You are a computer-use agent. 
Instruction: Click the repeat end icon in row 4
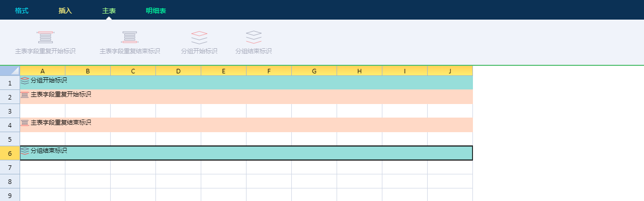click(x=25, y=123)
